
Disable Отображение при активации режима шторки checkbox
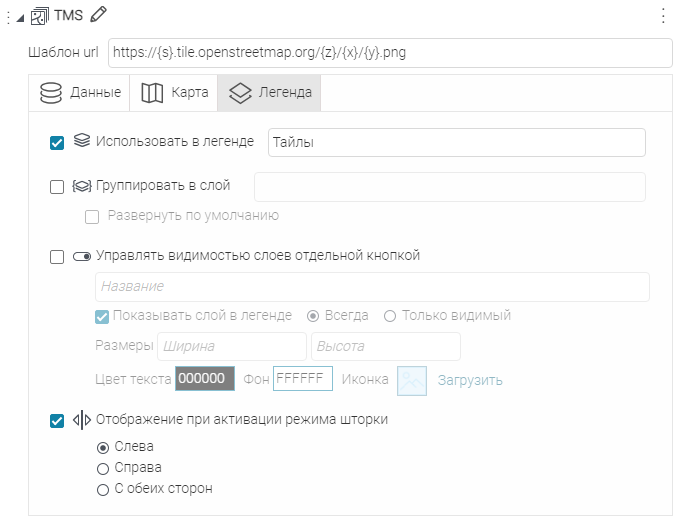tap(57, 420)
